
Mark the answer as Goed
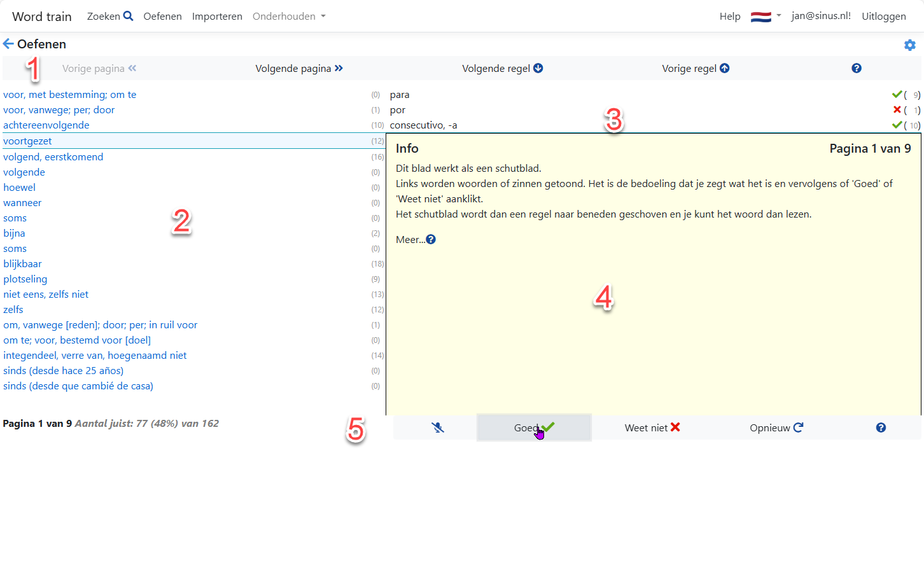(533, 427)
